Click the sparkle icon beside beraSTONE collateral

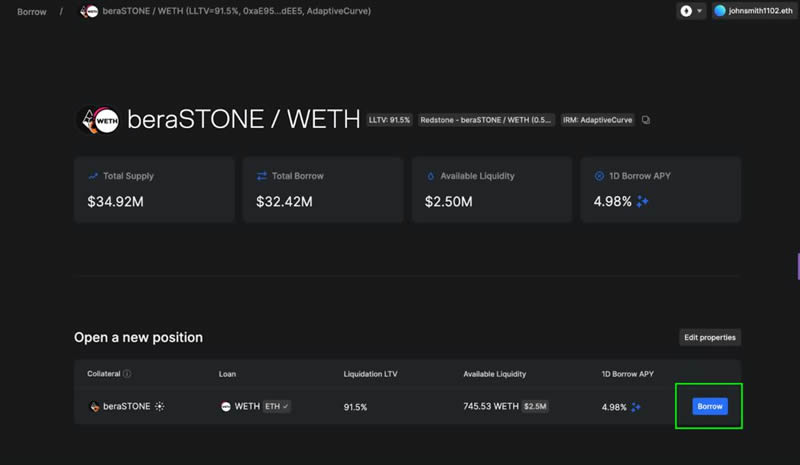[x=160, y=407]
